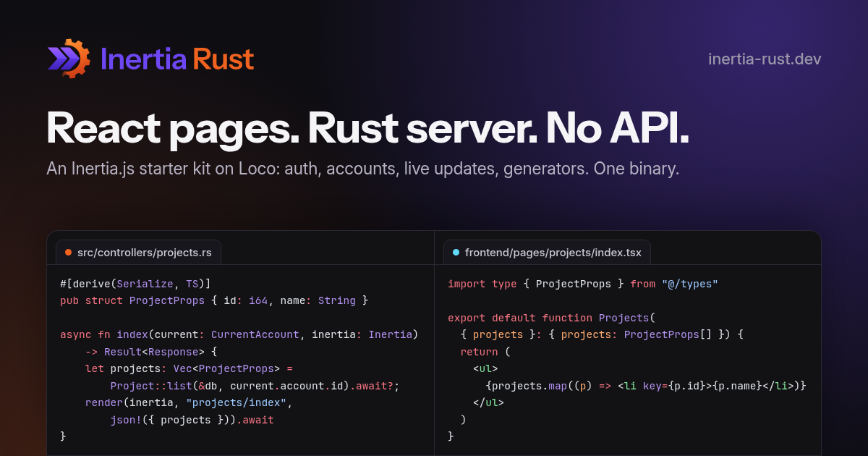Click the "async fn index" code line
Screen dimensions: 868x456
239,334
